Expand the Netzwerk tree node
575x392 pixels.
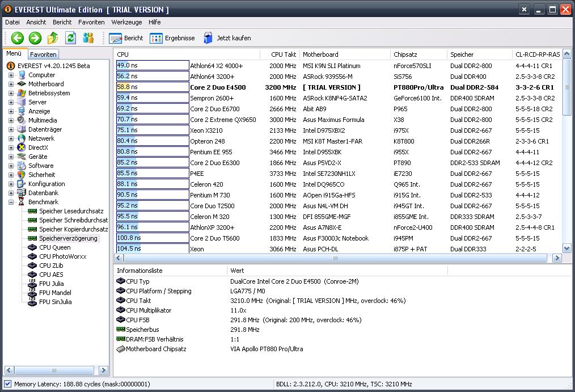click(x=11, y=138)
